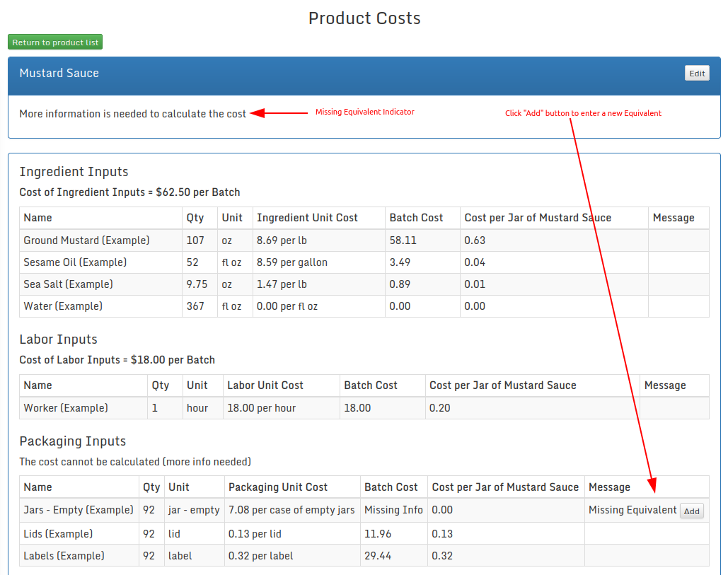Click the Lids (Example) packaging name

(58, 534)
